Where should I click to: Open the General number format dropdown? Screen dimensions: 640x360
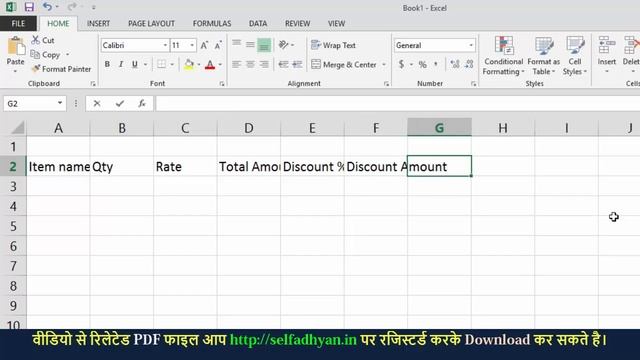click(471, 45)
